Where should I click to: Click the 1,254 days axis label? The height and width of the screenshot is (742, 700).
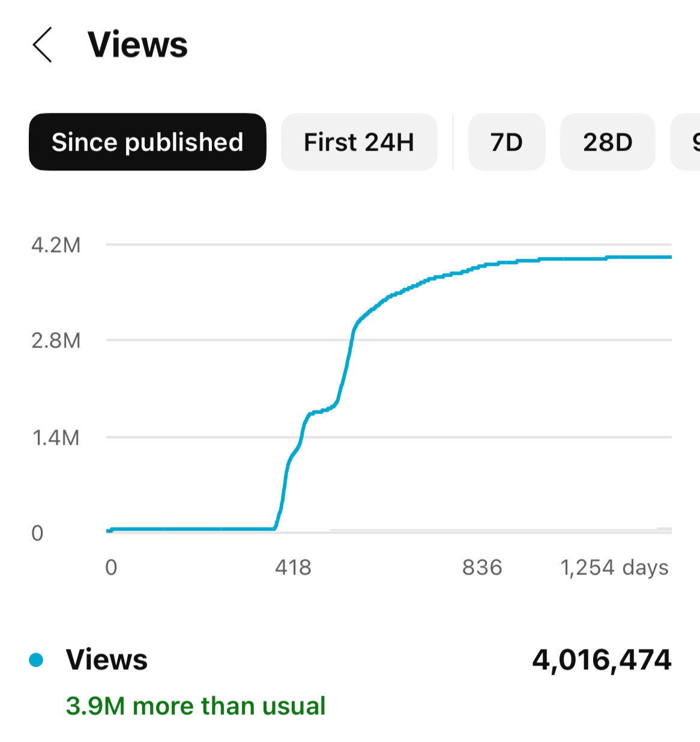coord(614,567)
